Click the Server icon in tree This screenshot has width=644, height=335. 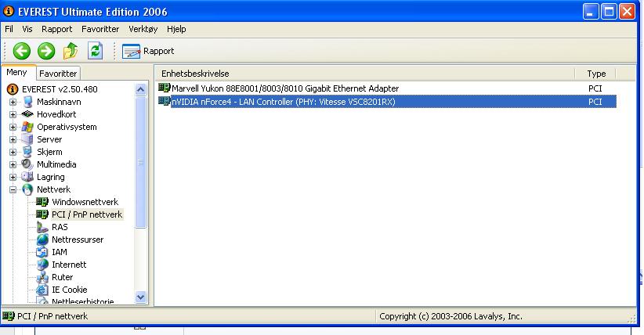point(27,139)
